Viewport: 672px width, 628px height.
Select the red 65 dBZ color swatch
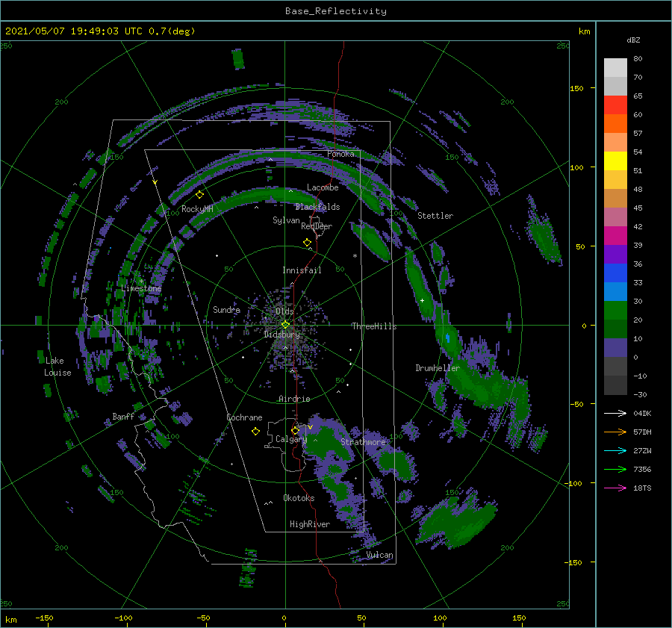click(615, 105)
